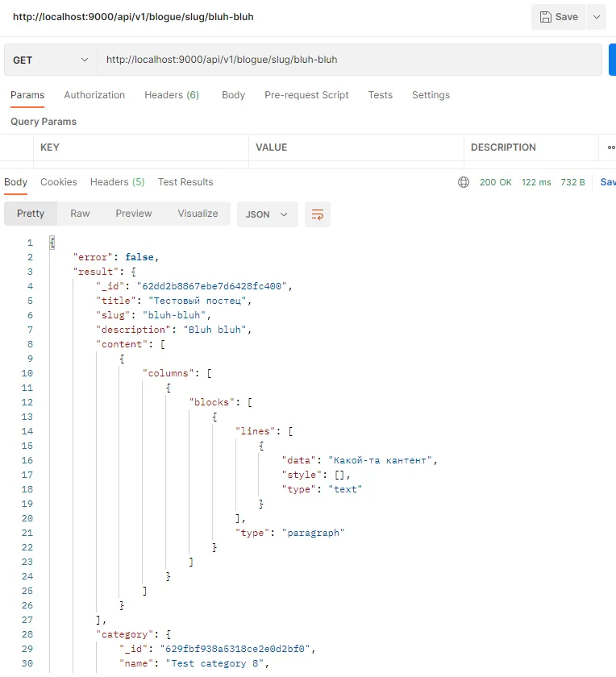Open the request Settings tab
616x677 pixels.
[x=431, y=95]
